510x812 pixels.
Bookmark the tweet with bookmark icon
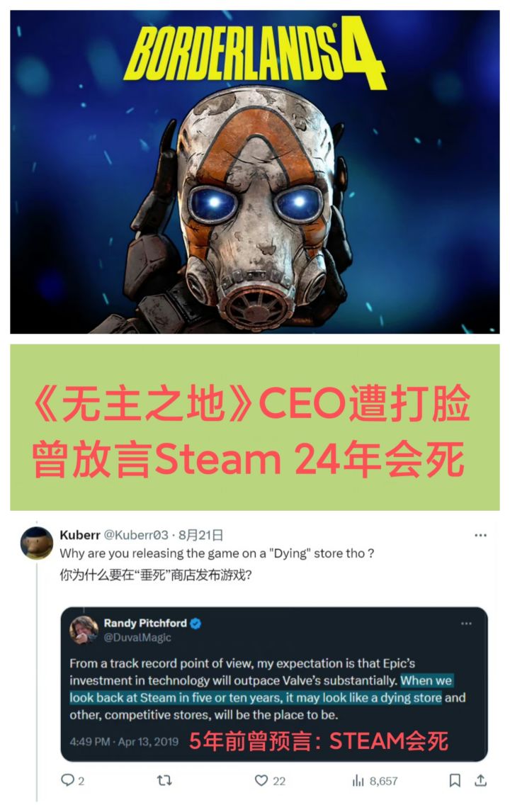click(x=455, y=780)
